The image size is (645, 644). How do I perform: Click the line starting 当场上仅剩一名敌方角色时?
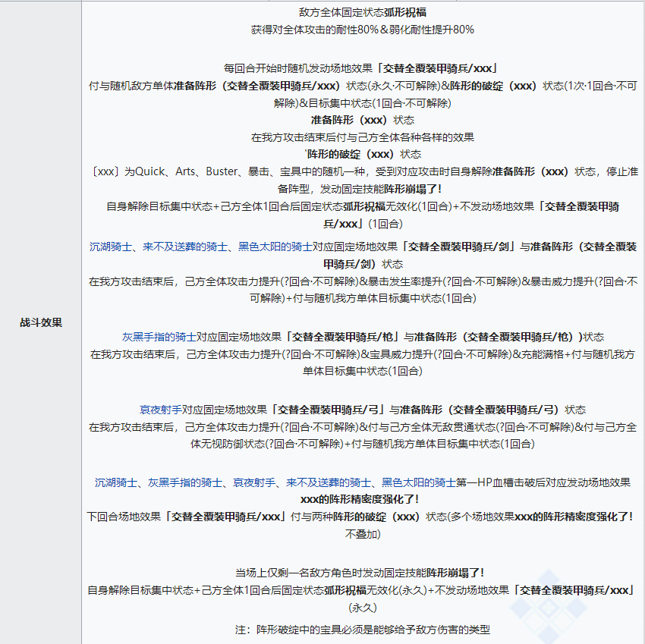pos(360,573)
